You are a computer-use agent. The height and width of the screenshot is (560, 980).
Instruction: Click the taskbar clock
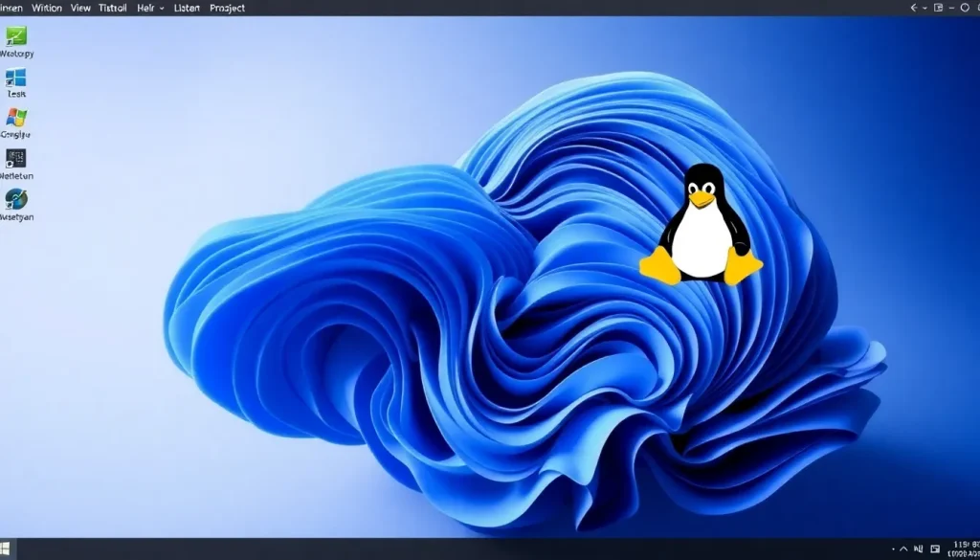pyautogui.click(x=964, y=549)
